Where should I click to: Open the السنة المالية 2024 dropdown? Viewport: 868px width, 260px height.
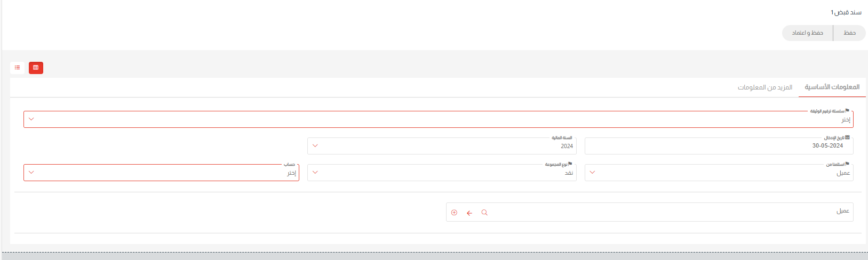(315, 146)
